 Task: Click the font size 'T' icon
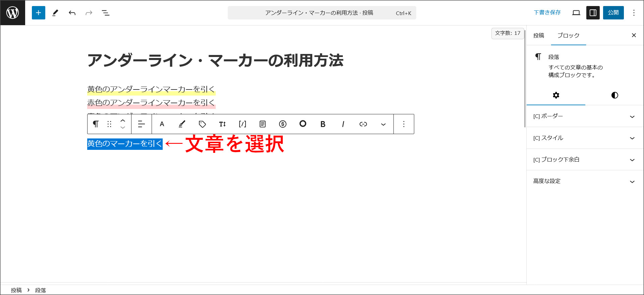pyautogui.click(x=222, y=124)
